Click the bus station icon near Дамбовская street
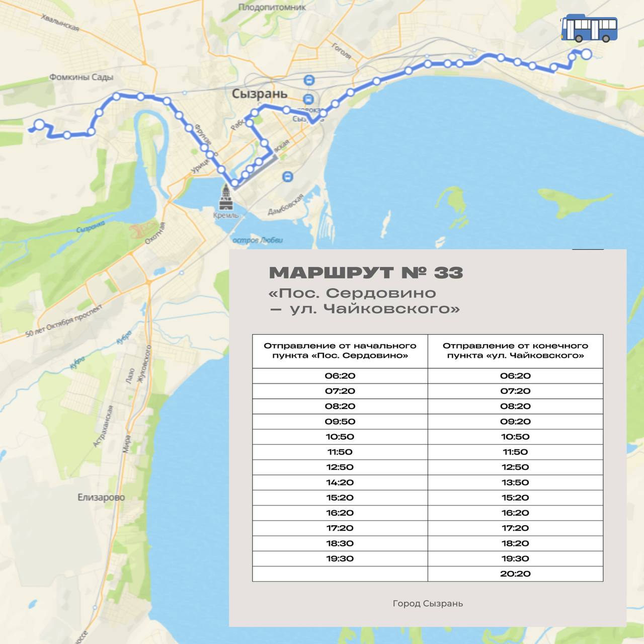The image size is (644, 644). [x=287, y=176]
